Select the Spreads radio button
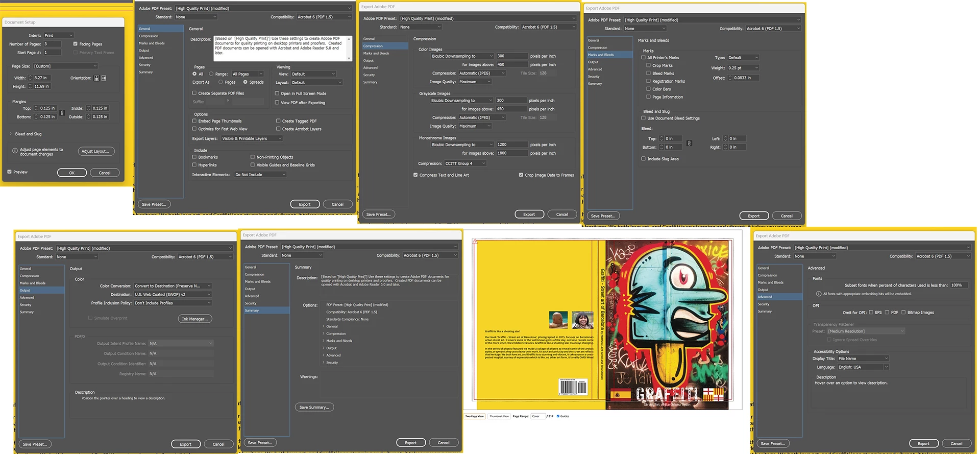This screenshot has height=454, width=980. click(246, 82)
